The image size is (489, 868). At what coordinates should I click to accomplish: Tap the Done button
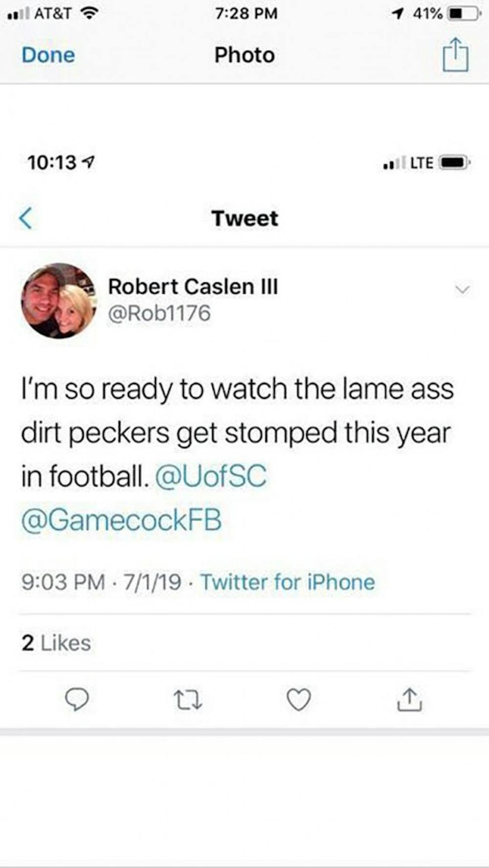[x=48, y=55]
